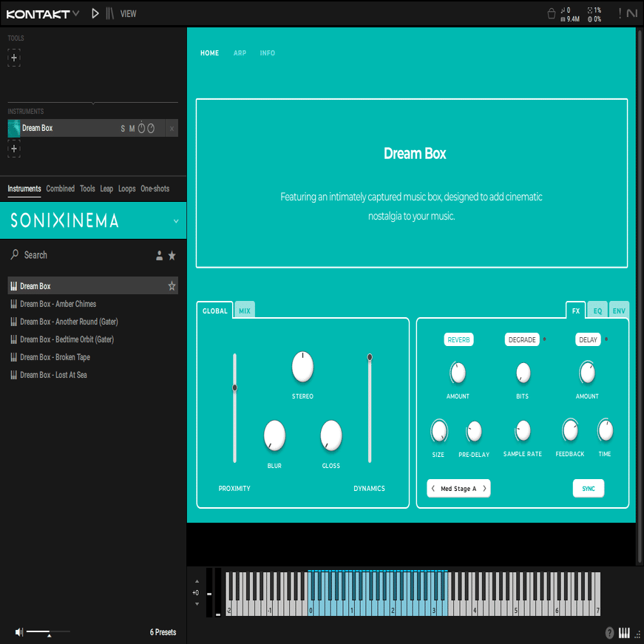Screen dimensions: 644x644
Task: Filter by user presets icon
Action: click(160, 256)
